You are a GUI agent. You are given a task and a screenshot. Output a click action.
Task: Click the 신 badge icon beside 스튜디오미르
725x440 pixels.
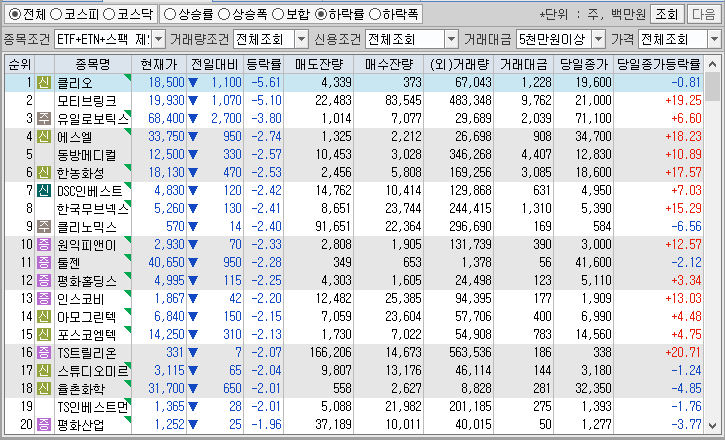[44, 371]
